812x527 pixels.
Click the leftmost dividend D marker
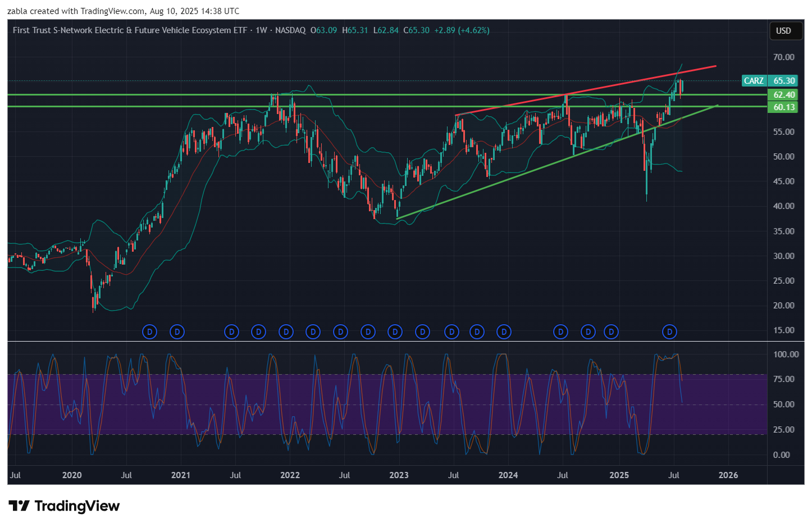tap(149, 332)
